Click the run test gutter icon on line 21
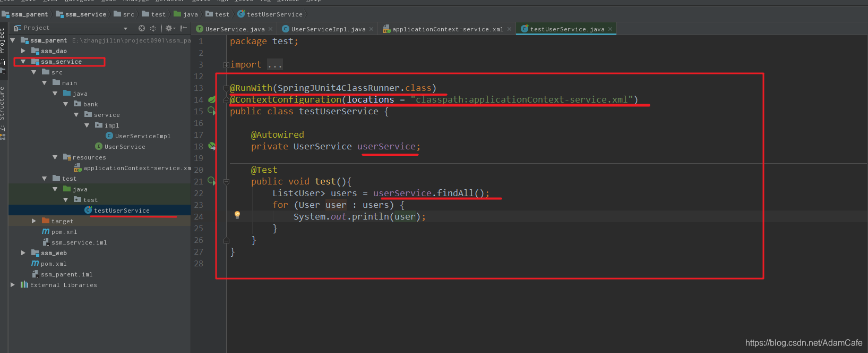This screenshot has height=353, width=868. (x=212, y=181)
